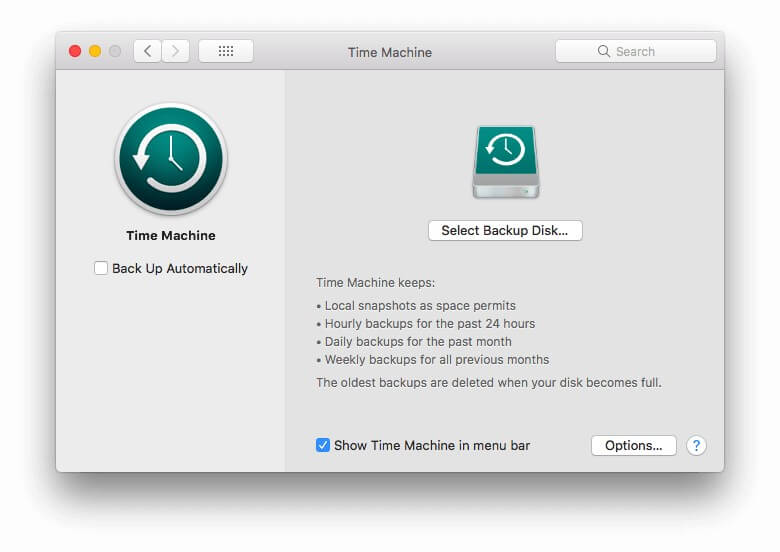The width and height of the screenshot is (780, 552).
Task: Focus the Search preferences field
Action: click(636, 51)
